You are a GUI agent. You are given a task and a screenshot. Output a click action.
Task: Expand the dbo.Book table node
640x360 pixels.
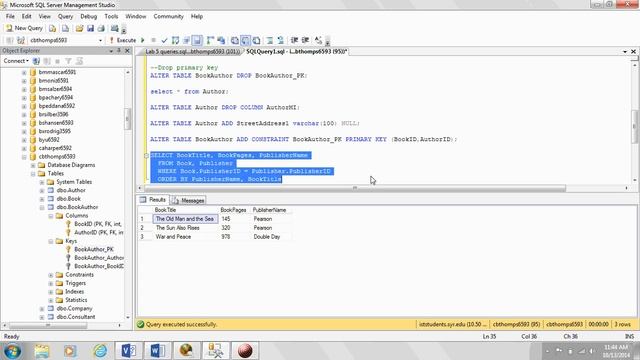[42, 199]
